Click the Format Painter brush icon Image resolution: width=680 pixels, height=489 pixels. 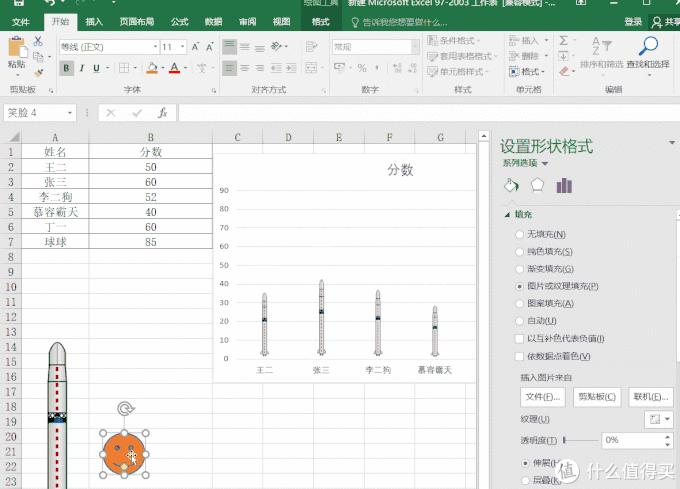[x=38, y=72]
